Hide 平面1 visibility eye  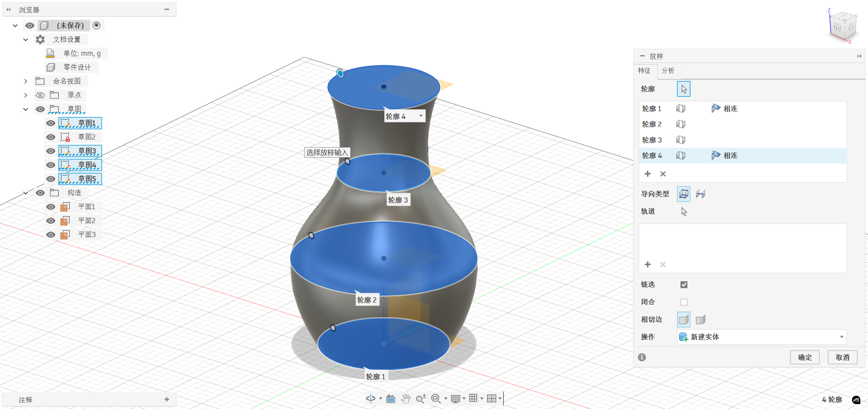click(50, 207)
